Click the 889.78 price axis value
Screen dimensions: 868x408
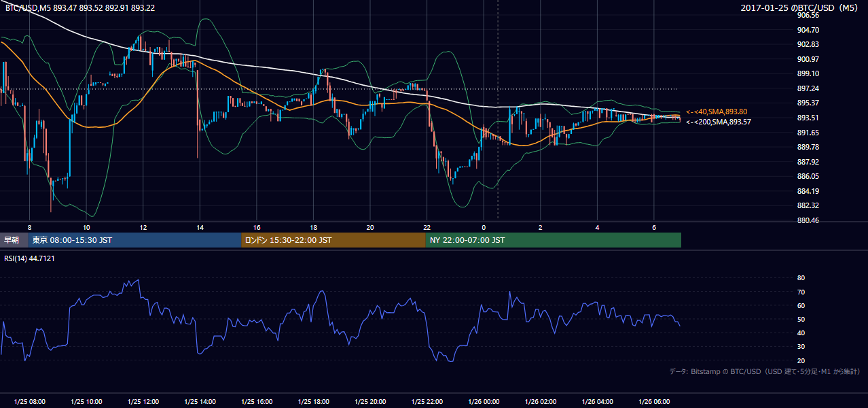(x=808, y=147)
